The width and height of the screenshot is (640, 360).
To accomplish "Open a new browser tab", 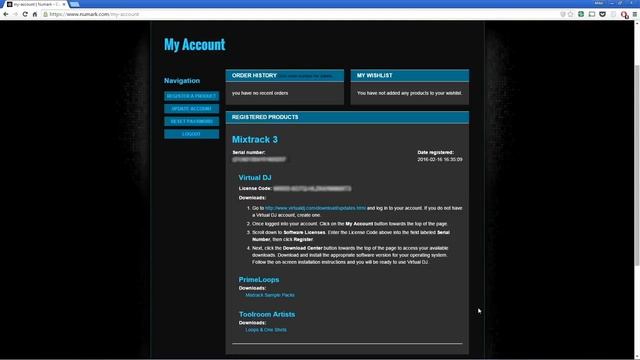I will coord(74,4).
